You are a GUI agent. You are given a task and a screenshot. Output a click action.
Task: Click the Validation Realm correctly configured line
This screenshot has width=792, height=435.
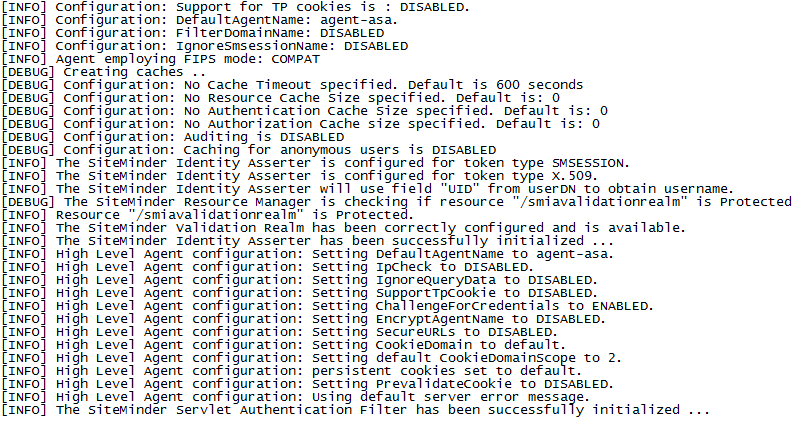(343, 228)
